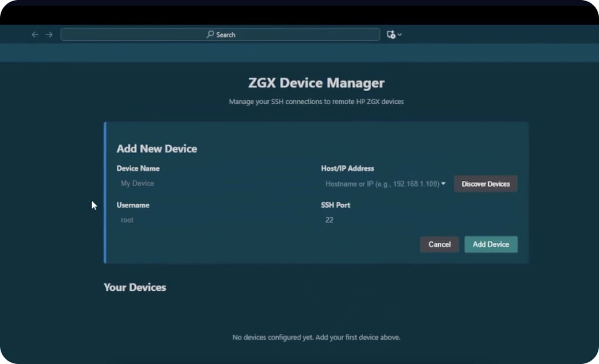Screen dimensions: 599x364
Task: Click Discover Devices button
Action: click(x=486, y=184)
